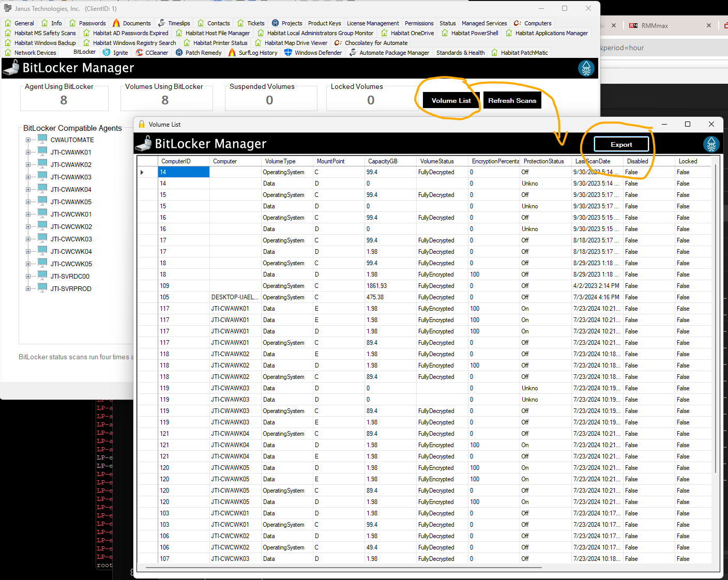The width and height of the screenshot is (728, 580).
Task: Switch to the Computers tab
Action: pos(533,23)
